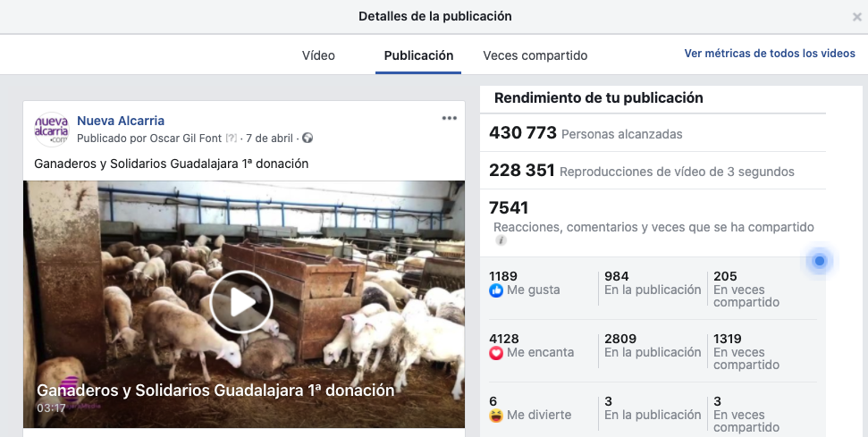Click the Nueva Alcarria page logo

[52, 130]
